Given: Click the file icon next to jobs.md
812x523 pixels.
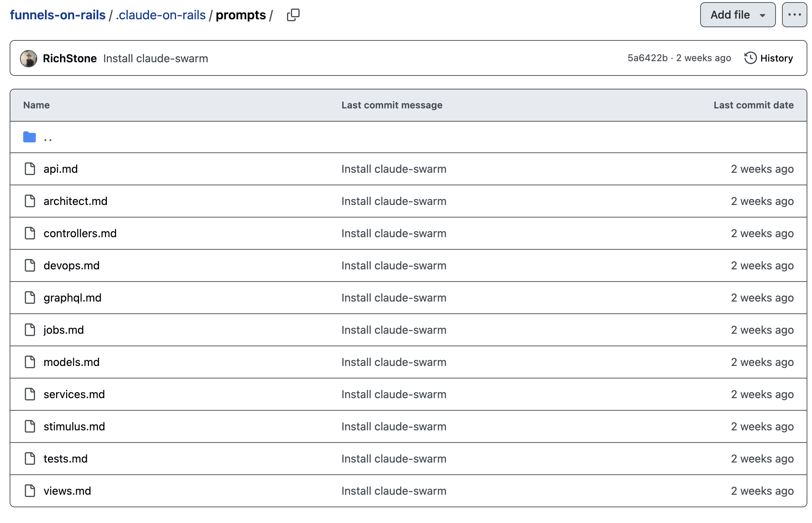Looking at the screenshot, I should click(x=30, y=330).
